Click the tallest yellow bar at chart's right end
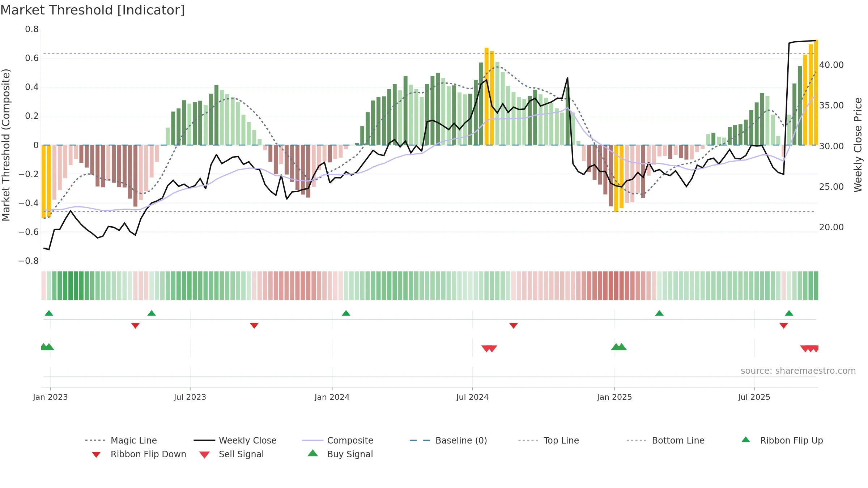868x488 pixels. point(816,92)
